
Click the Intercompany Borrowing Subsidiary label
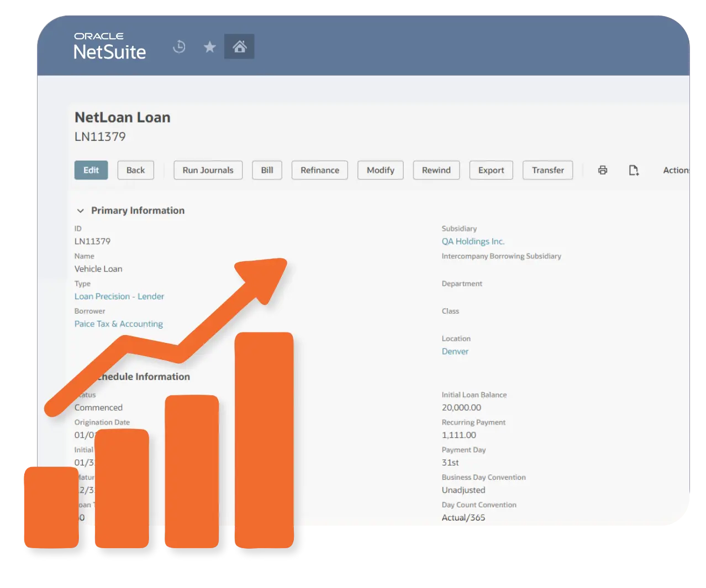point(501,256)
